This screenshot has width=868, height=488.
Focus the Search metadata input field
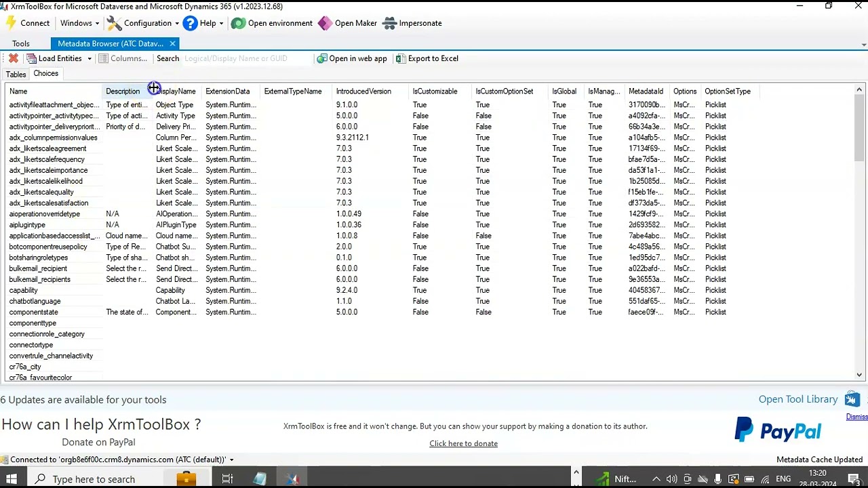(x=246, y=58)
